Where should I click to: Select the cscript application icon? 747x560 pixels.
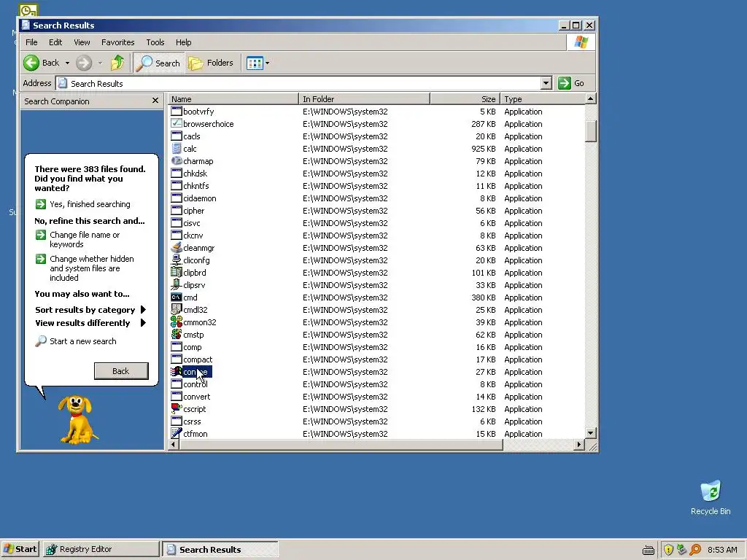177,408
